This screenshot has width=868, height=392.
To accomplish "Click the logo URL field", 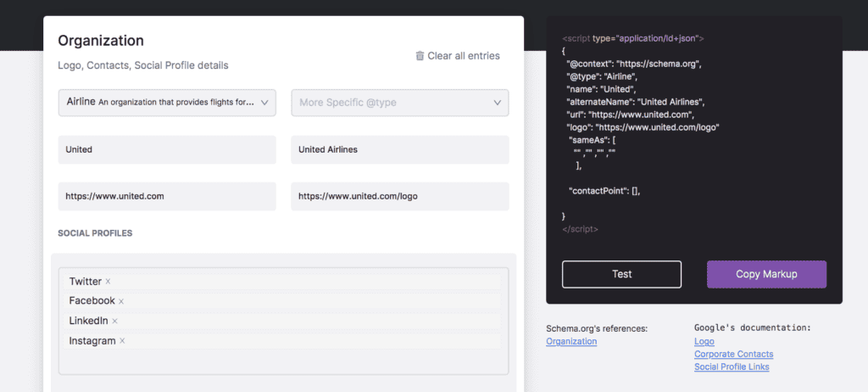I will (400, 196).
